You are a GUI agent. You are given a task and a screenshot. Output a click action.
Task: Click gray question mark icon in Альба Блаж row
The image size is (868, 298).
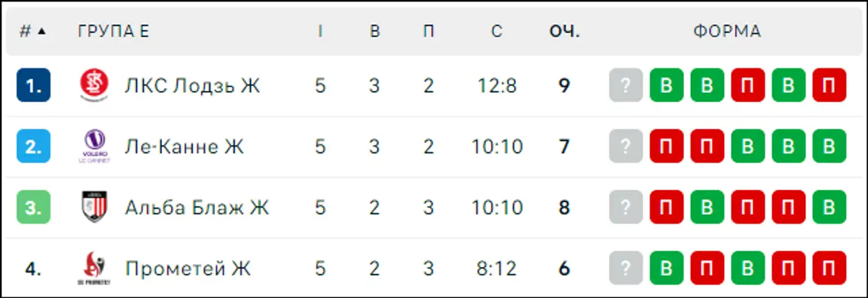(626, 207)
